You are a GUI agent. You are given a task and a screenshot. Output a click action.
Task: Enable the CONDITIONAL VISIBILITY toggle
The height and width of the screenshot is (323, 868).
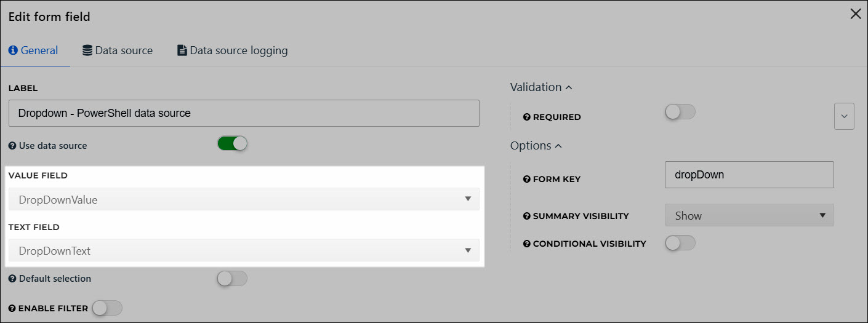coord(680,243)
